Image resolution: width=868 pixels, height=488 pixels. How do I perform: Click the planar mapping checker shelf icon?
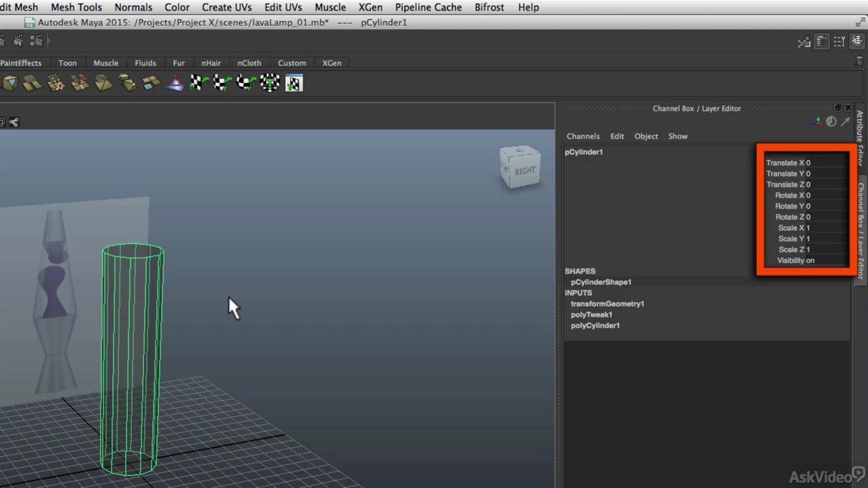tap(199, 82)
